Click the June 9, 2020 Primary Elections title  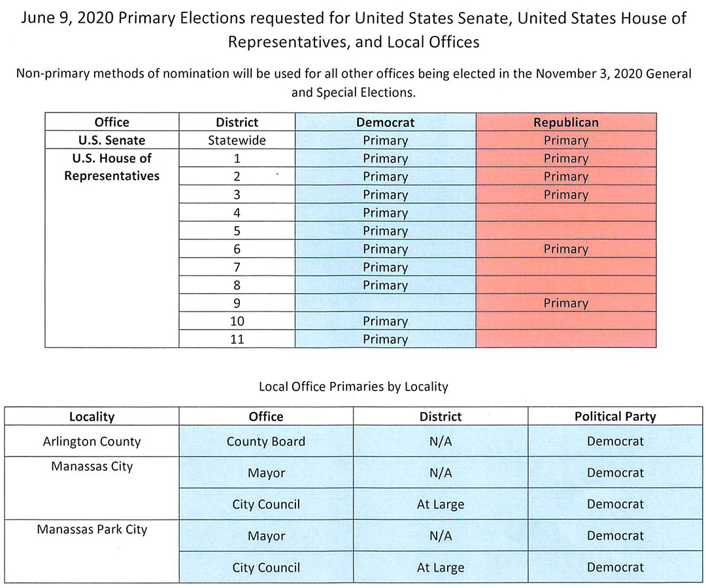[354, 30]
